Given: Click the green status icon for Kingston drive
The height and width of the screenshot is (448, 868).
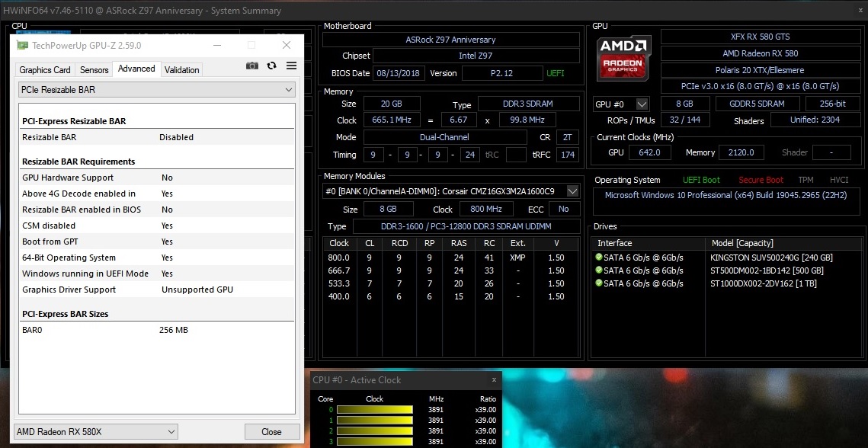Looking at the screenshot, I should pos(598,258).
